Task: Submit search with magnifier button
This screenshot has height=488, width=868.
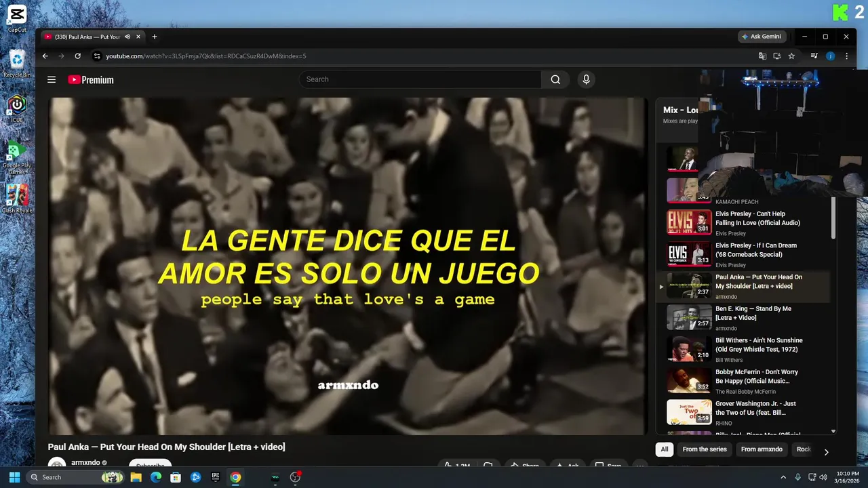Action: tap(555, 79)
